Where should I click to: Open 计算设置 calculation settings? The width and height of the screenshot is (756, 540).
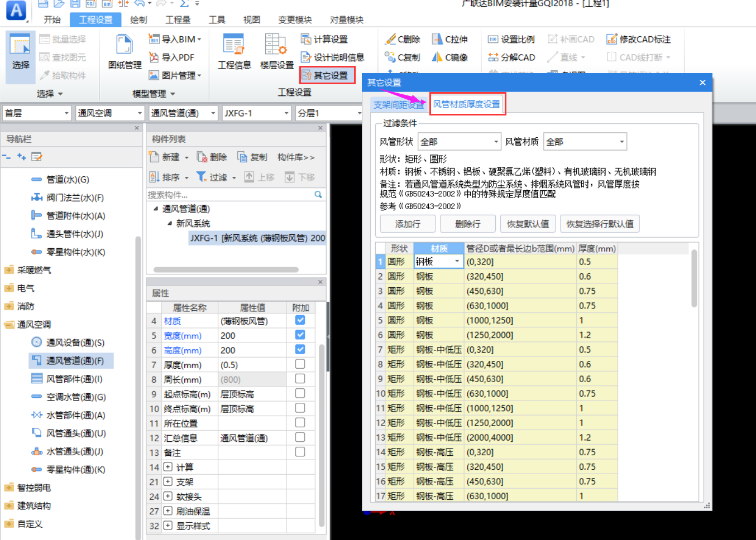[324, 39]
